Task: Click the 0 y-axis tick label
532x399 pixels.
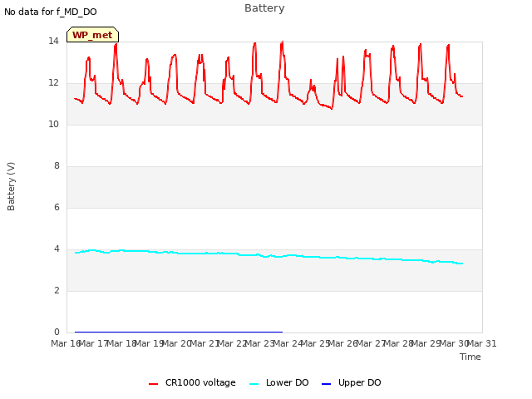Action: click(57, 332)
